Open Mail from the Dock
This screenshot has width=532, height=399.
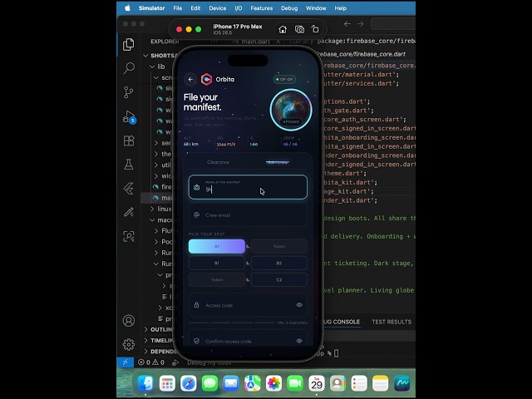coord(231,383)
